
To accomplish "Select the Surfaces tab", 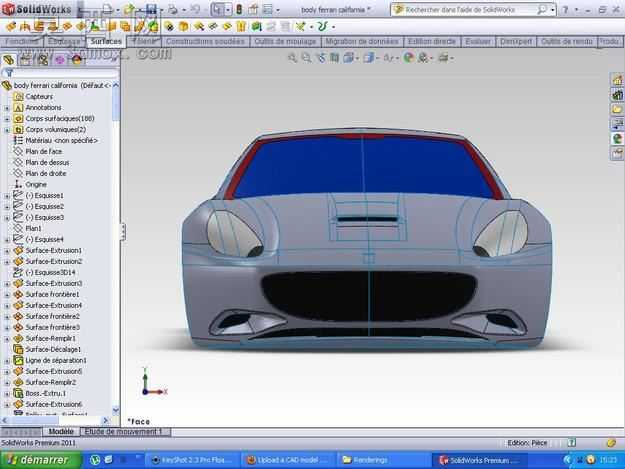I will coord(106,41).
